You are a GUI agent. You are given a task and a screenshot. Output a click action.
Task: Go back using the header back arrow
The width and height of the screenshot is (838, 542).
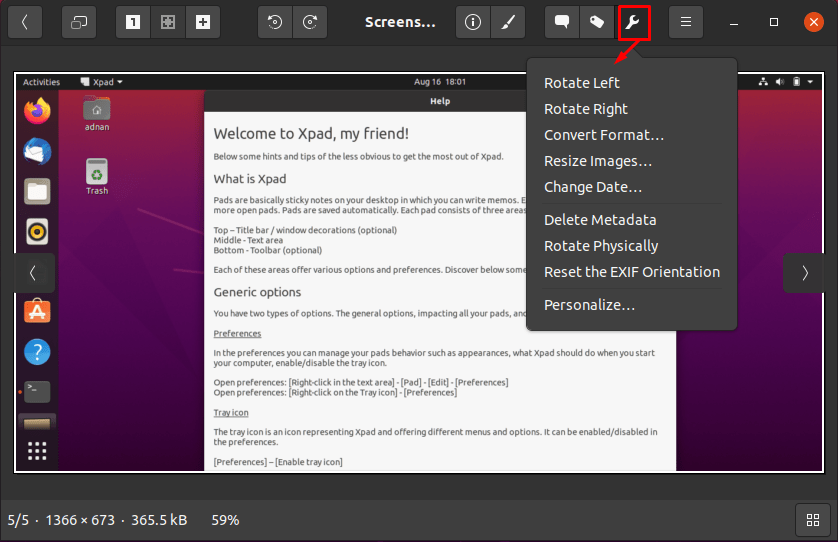[x=25, y=22]
